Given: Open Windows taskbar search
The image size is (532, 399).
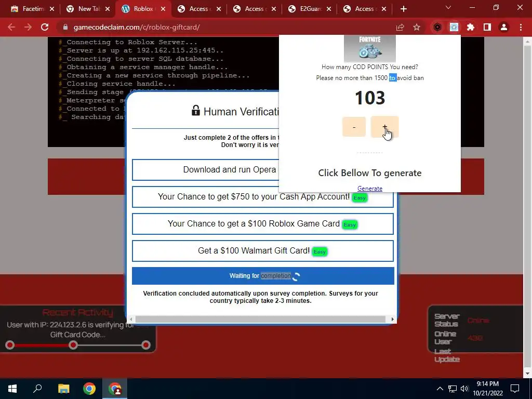Looking at the screenshot, I should (37, 389).
